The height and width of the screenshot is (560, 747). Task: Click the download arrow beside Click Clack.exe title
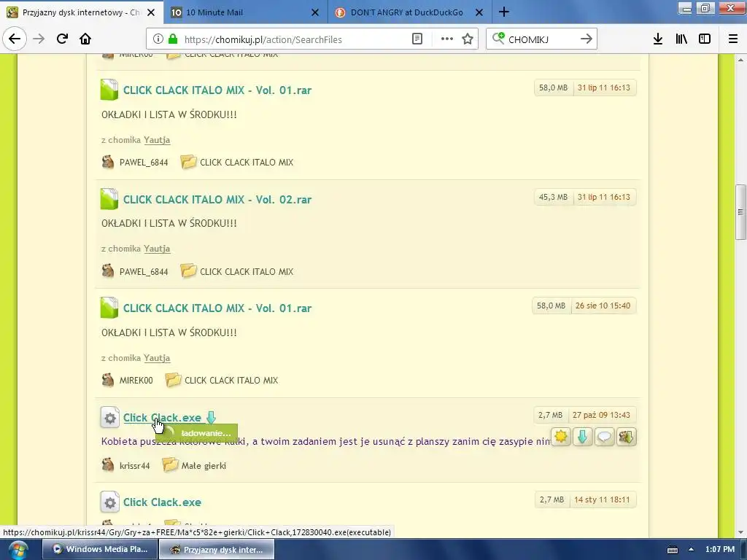[x=211, y=418]
